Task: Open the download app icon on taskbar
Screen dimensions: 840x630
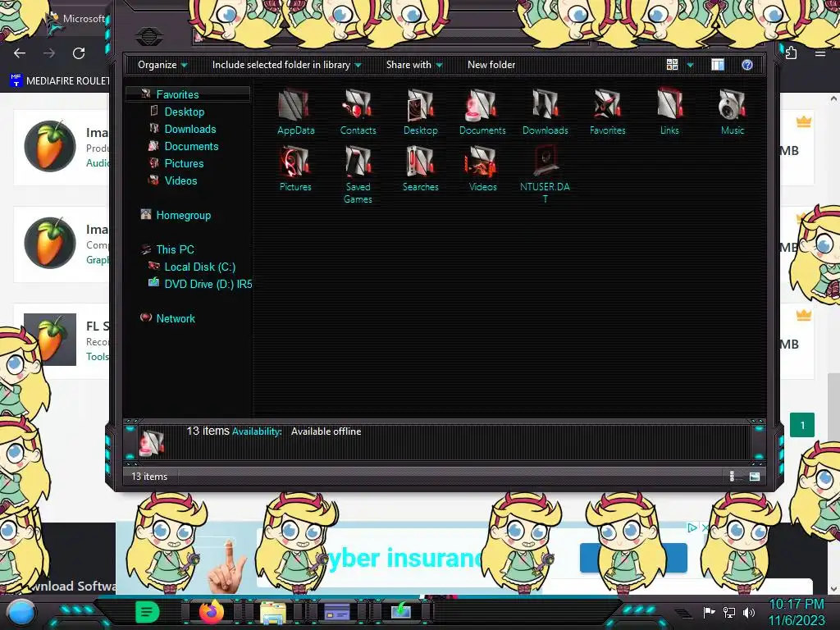Action: (x=400, y=611)
